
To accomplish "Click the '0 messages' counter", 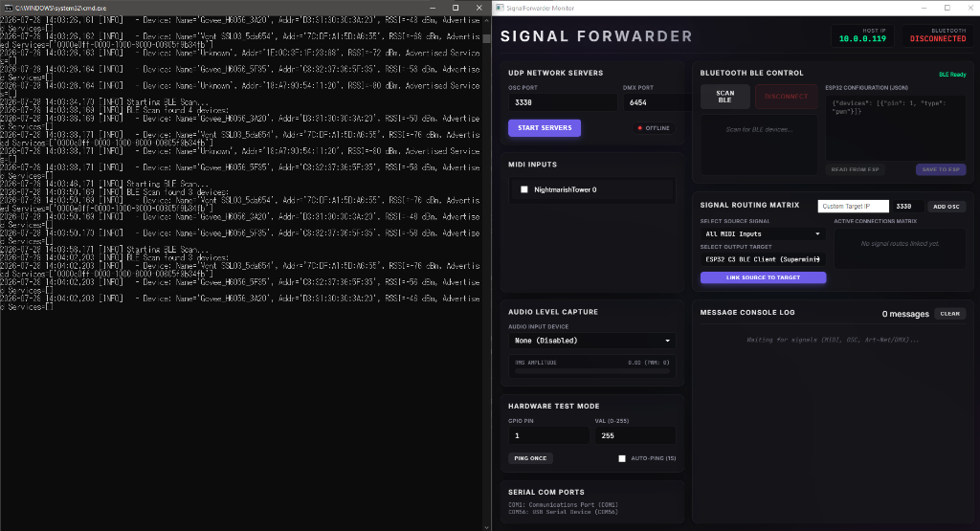I will pyautogui.click(x=905, y=314).
